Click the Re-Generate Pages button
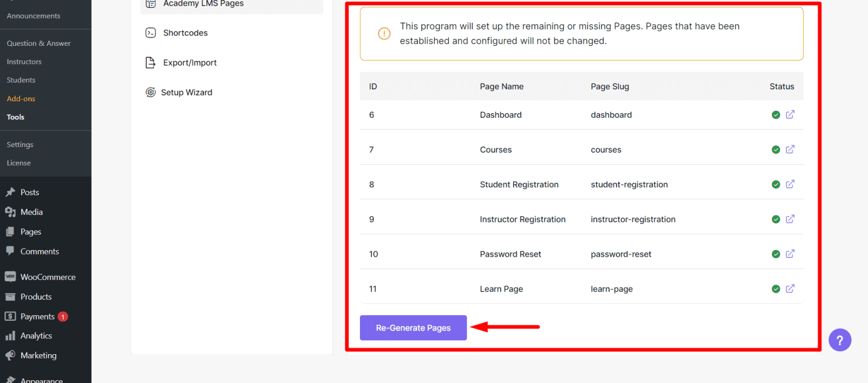868x383 pixels. pos(413,328)
